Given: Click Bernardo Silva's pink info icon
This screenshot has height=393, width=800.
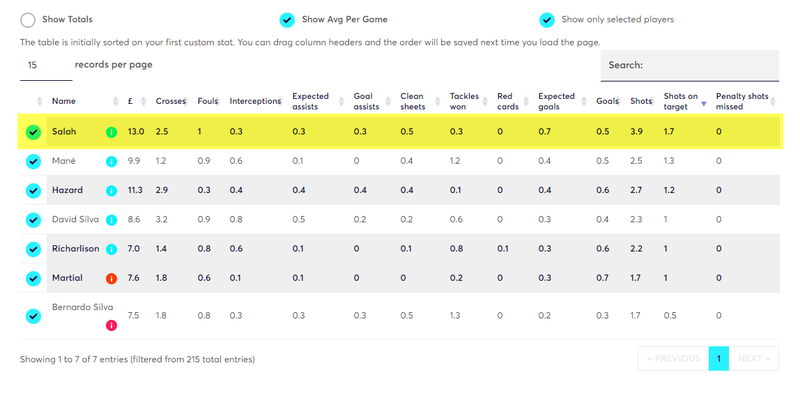Looking at the screenshot, I should tap(111, 325).
